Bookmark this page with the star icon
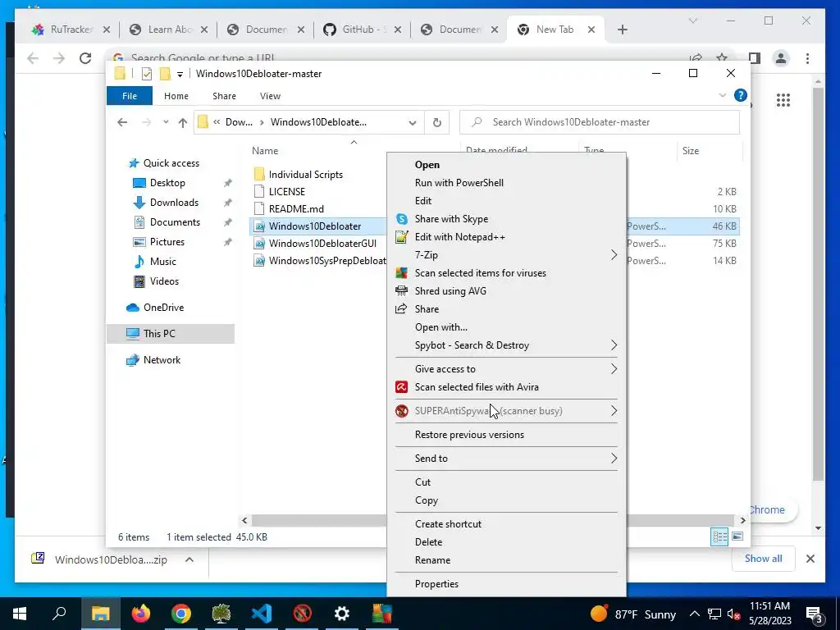The height and width of the screenshot is (630, 840). click(722, 57)
